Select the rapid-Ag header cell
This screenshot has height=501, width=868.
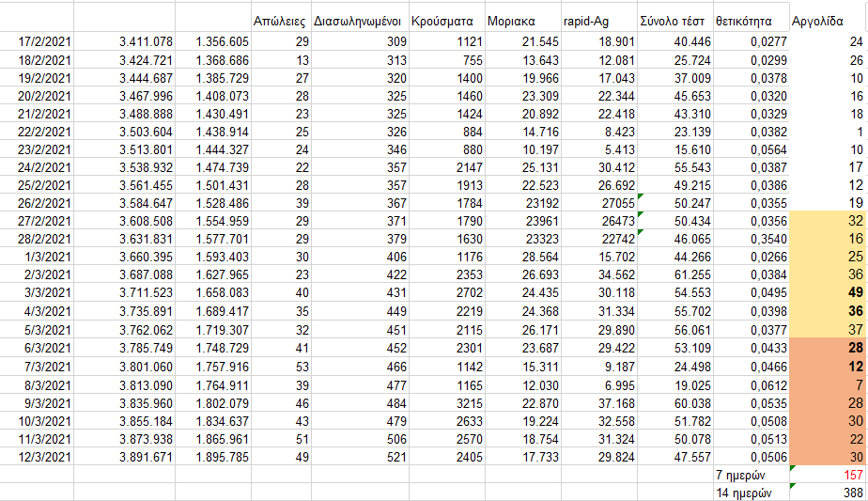coord(598,21)
